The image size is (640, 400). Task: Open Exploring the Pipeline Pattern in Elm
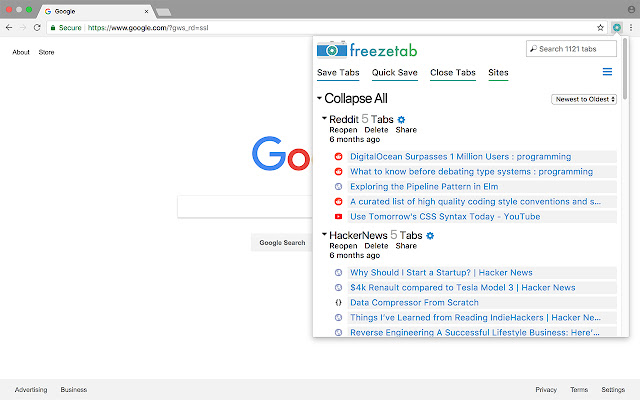click(424, 187)
